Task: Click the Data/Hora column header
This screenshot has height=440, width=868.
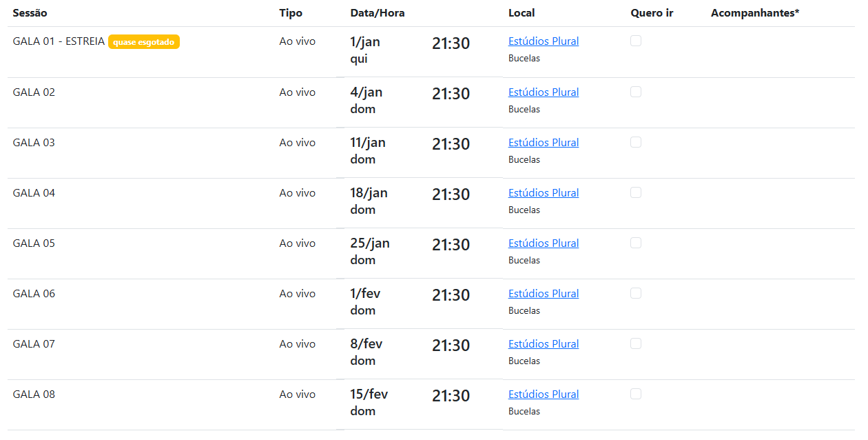Action: tap(378, 13)
